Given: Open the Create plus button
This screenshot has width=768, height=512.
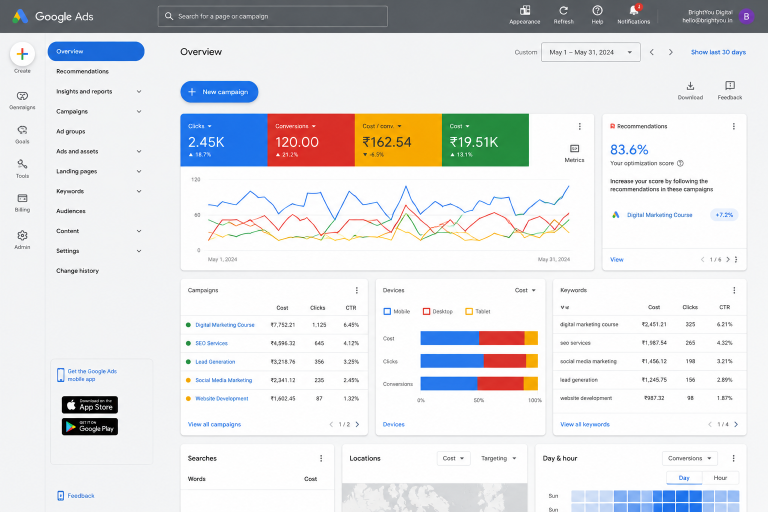Looking at the screenshot, I should click(x=22, y=54).
